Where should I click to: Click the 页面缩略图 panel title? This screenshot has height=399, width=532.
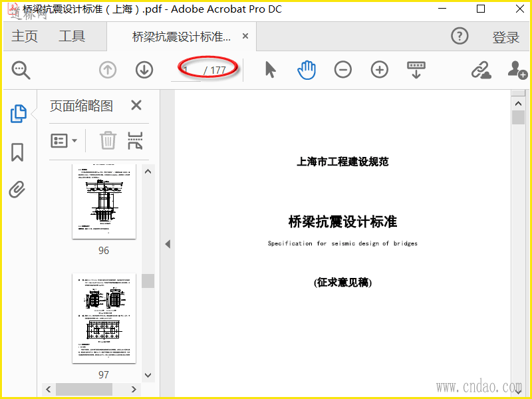click(81, 106)
